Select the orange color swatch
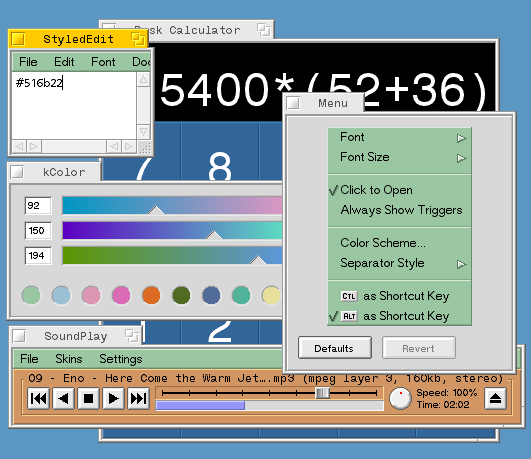The width and height of the screenshot is (531, 459). (151, 295)
